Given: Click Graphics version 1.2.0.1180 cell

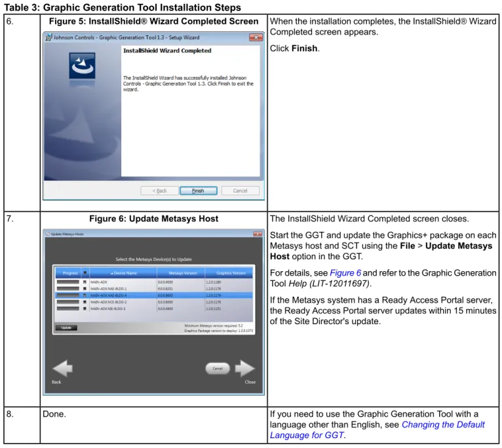Looking at the screenshot, I should point(214,282).
